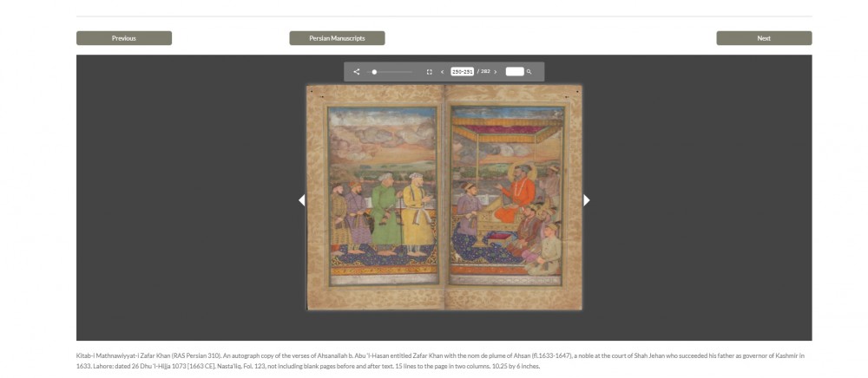Go to previous page using toolbar chevron
This screenshot has width=868, height=378.
click(x=443, y=72)
